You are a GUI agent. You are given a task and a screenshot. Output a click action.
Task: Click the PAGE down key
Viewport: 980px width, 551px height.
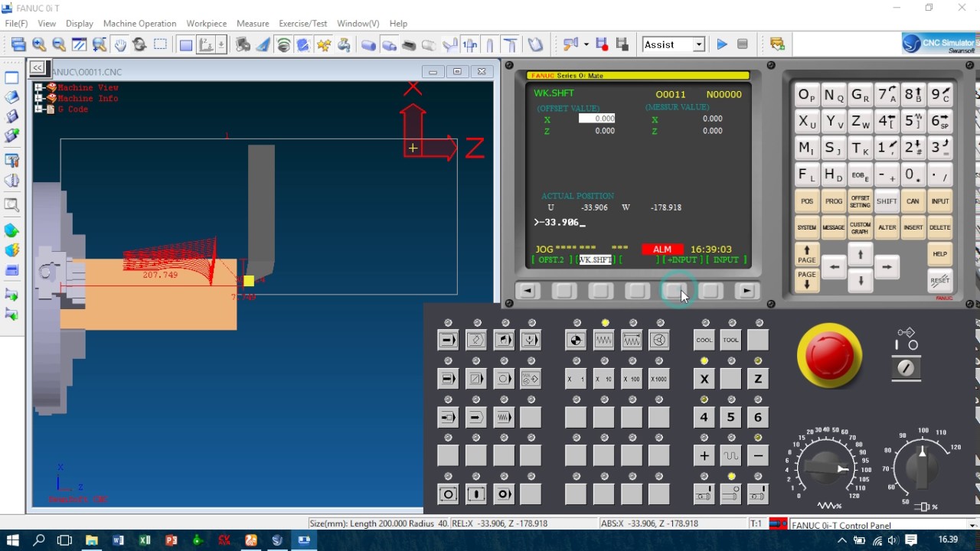(x=807, y=280)
